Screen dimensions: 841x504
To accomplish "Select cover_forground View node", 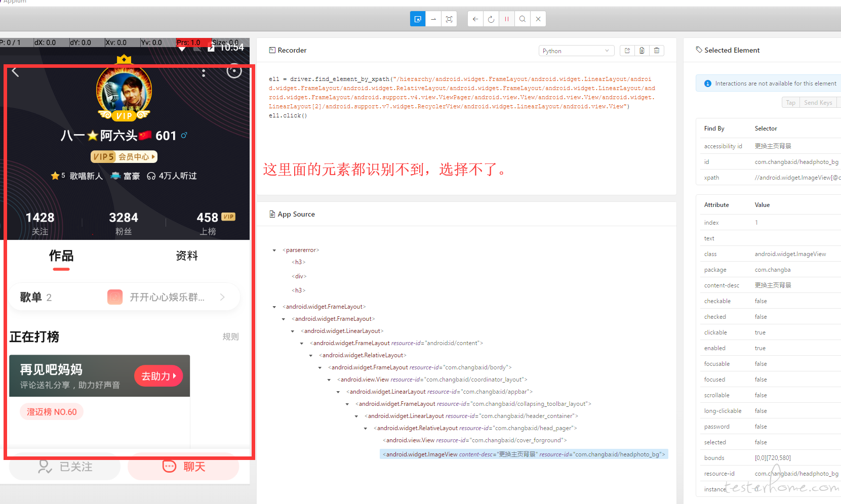I will pos(475,440).
